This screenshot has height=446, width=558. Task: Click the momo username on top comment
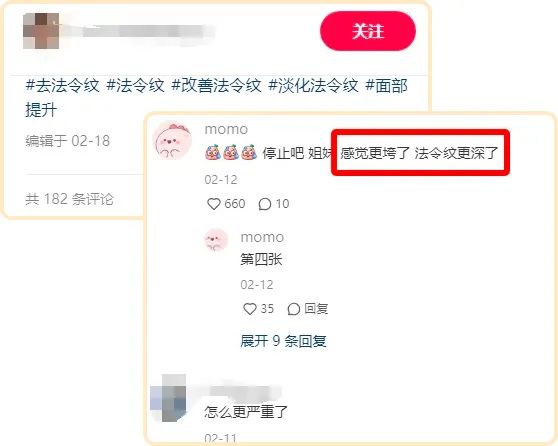pos(226,129)
